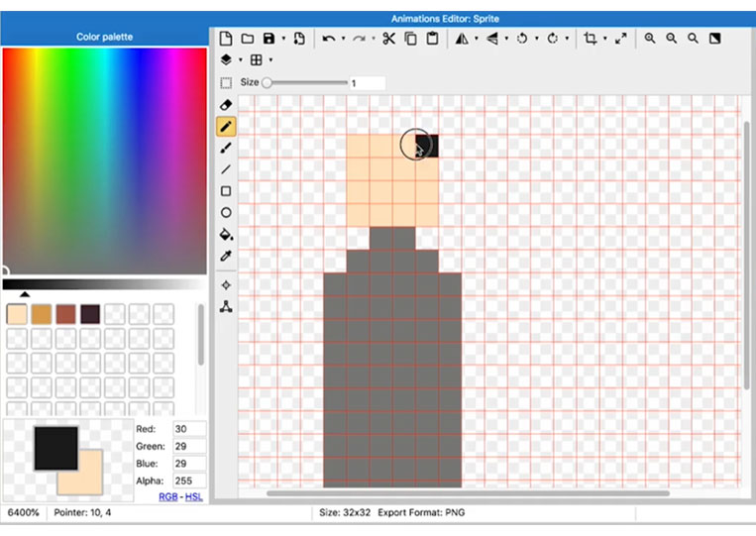
Task: Click the Alpha value field
Action: coord(189,481)
